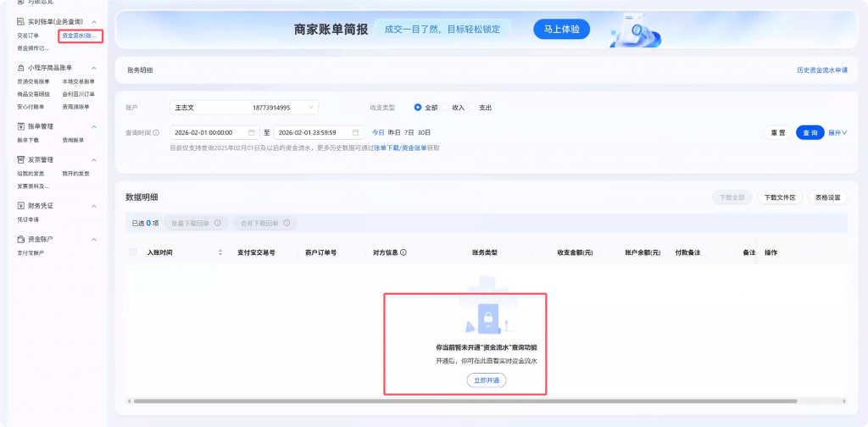Click the 实时账单 section icon in sidebar
Screen dimensions: 868x427
21,21
